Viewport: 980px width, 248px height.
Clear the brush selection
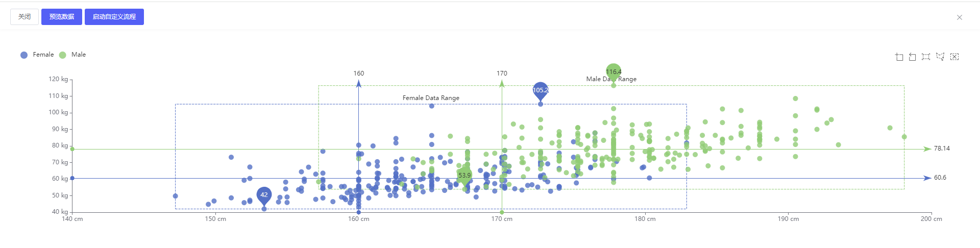(x=954, y=57)
